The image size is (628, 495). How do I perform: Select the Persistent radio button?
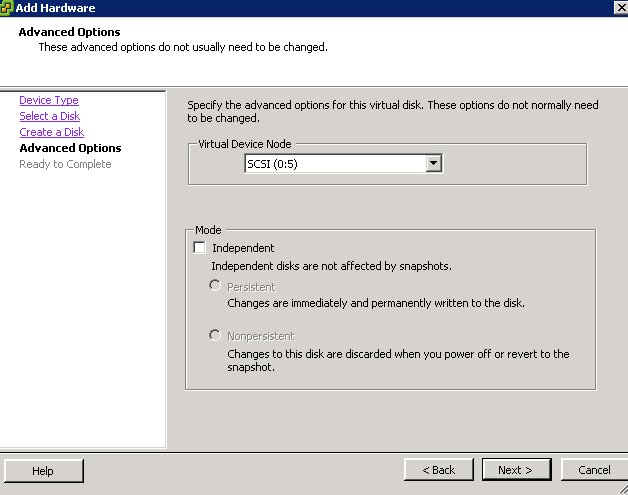point(214,286)
